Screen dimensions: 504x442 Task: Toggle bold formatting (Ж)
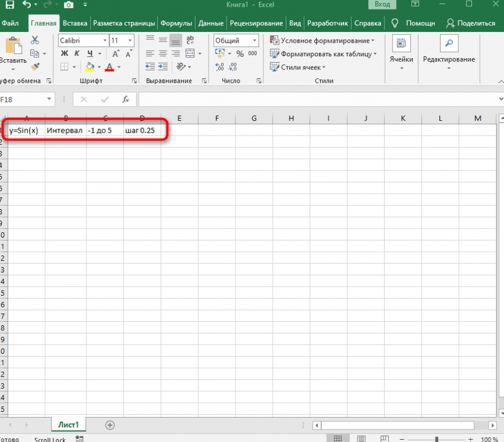[65, 54]
